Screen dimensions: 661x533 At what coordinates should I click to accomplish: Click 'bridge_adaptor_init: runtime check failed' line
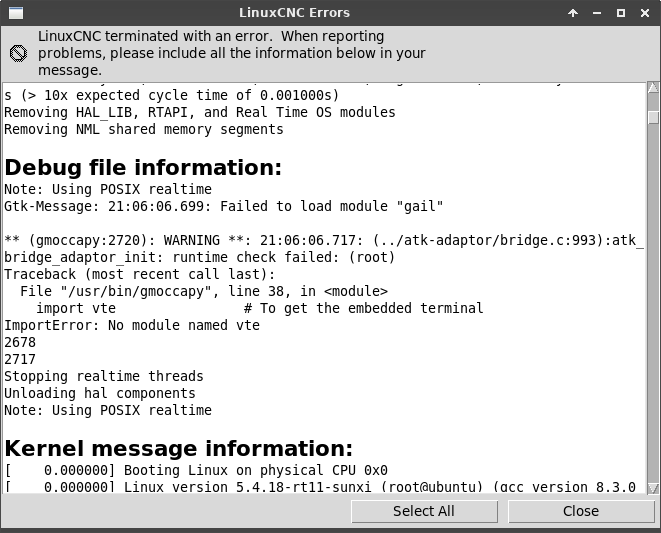pyautogui.click(x=199, y=257)
